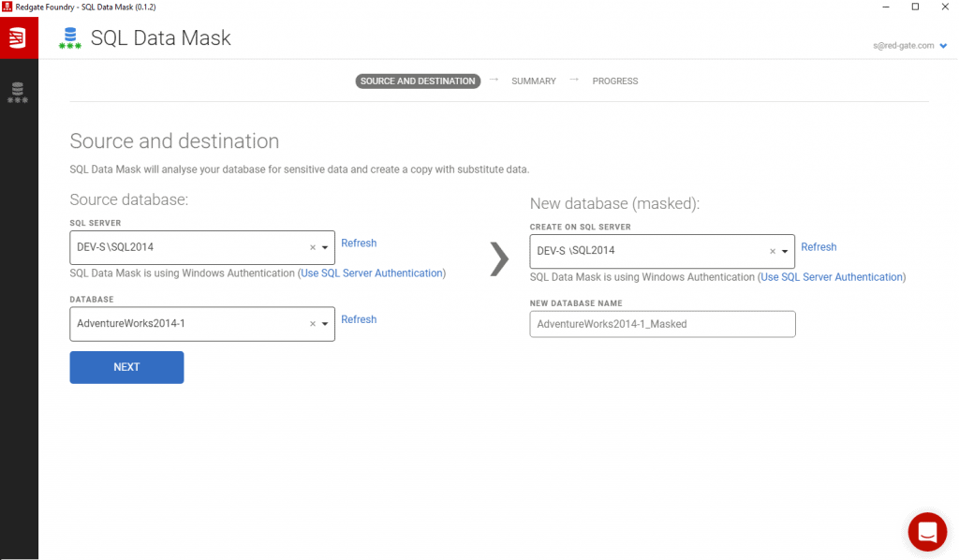Open the CREATE ON SQL SERVER dropdown
This screenshot has height=560, width=959.
click(x=786, y=251)
